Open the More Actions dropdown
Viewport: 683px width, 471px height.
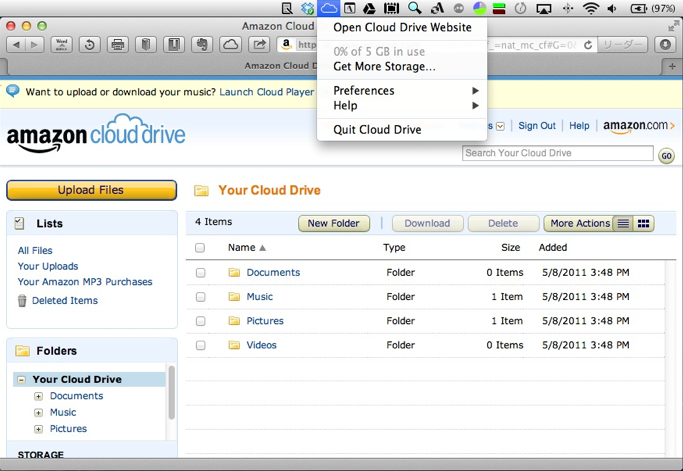click(x=579, y=224)
